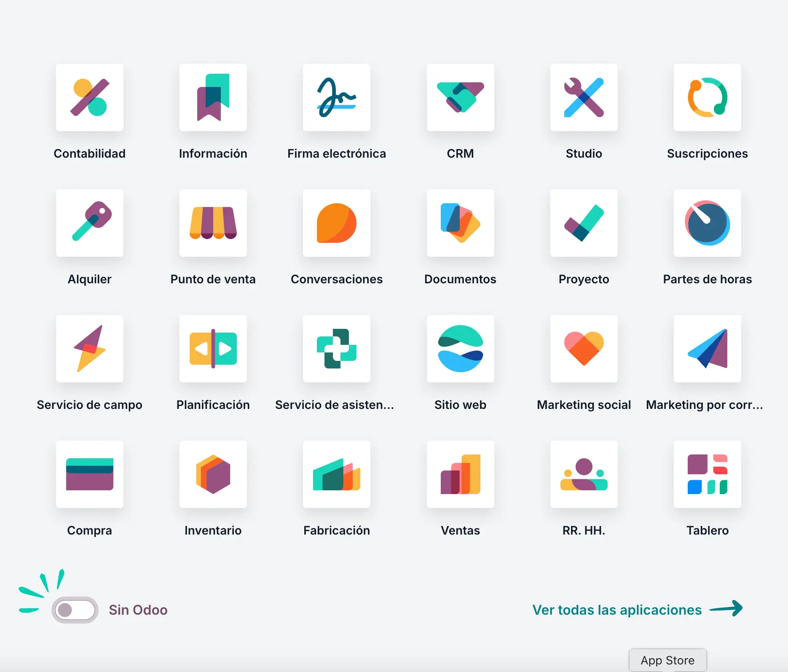Open the Tablero dashboard icon
The width and height of the screenshot is (788, 672).
(708, 474)
